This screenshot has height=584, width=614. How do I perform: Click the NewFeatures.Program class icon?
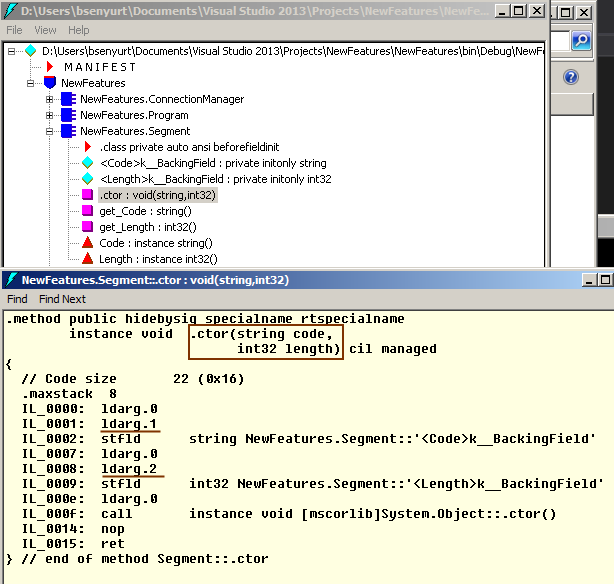pyautogui.click(x=68, y=115)
